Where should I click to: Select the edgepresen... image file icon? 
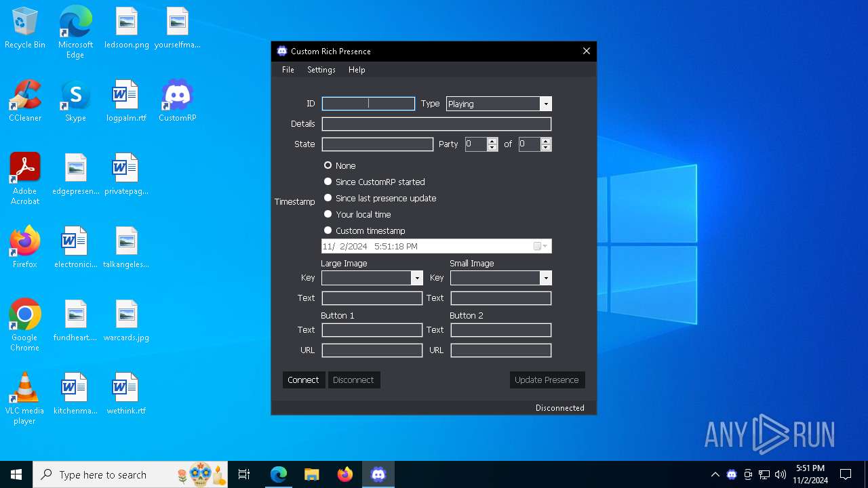(x=75, y=175)
